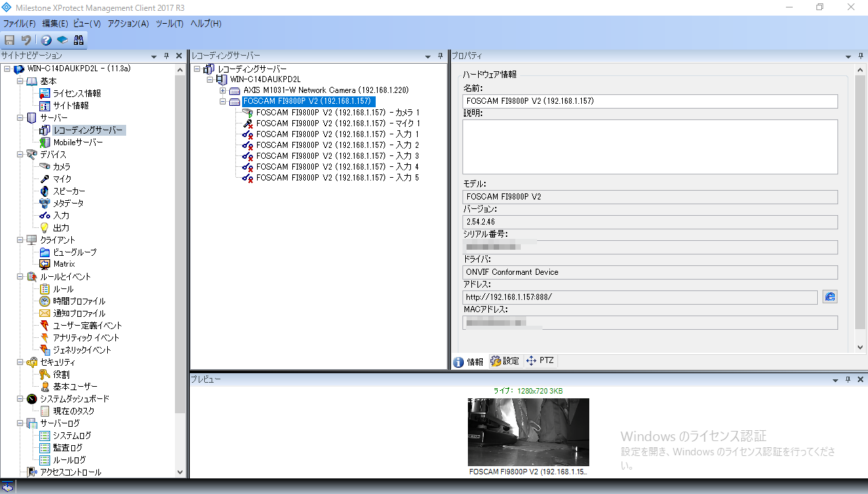Open the Matrix icon under クライアント

45,264
